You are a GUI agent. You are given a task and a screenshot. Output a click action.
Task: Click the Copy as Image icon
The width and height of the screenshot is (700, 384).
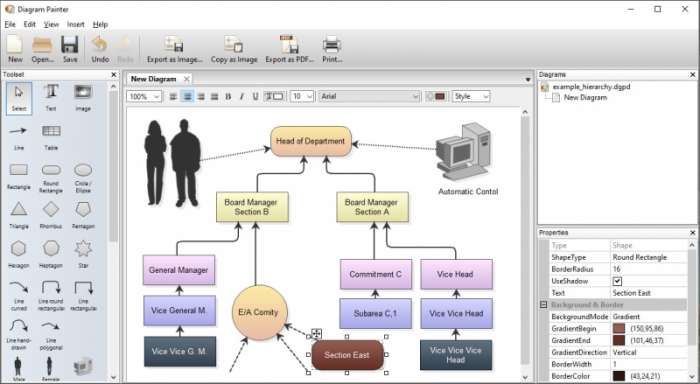(234, 49)
